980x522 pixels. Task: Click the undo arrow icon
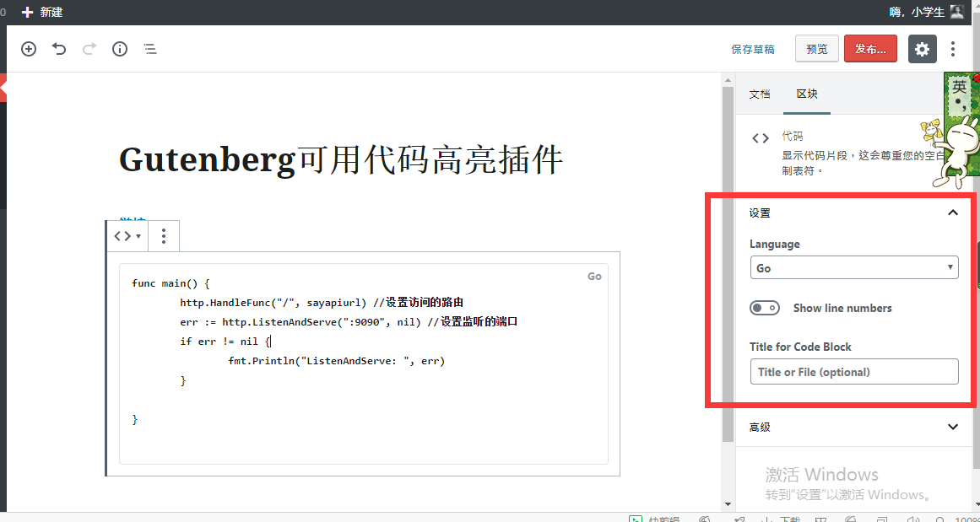tap(59, 49)
